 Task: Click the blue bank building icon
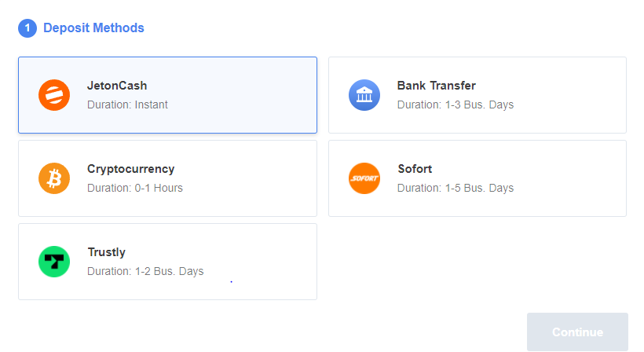[x=364, y=95]
